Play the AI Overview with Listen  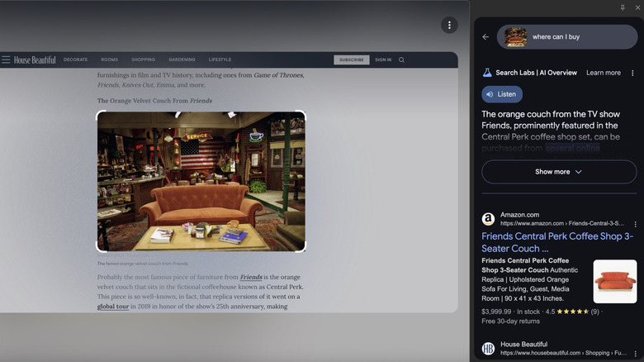coord(502,94)
